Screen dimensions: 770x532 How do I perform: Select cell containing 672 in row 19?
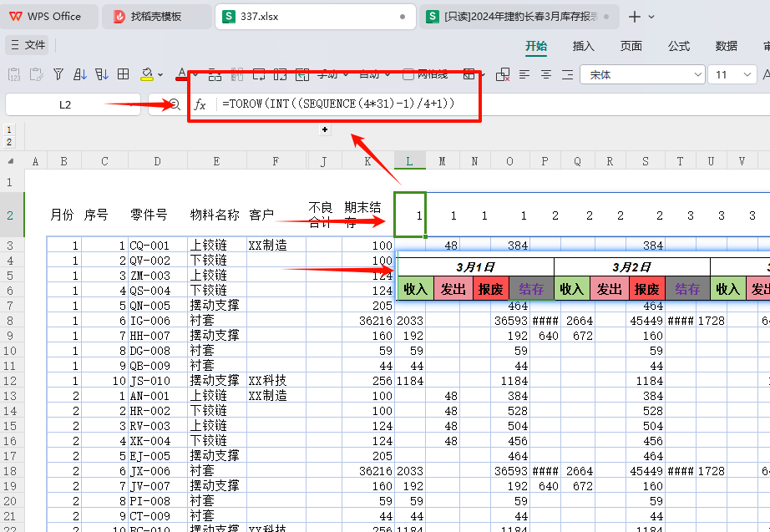(578, 486)
